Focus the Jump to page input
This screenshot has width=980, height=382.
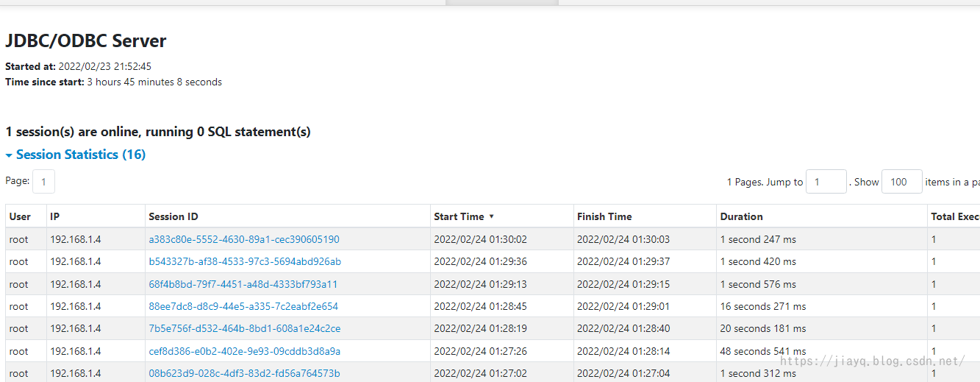826,181
